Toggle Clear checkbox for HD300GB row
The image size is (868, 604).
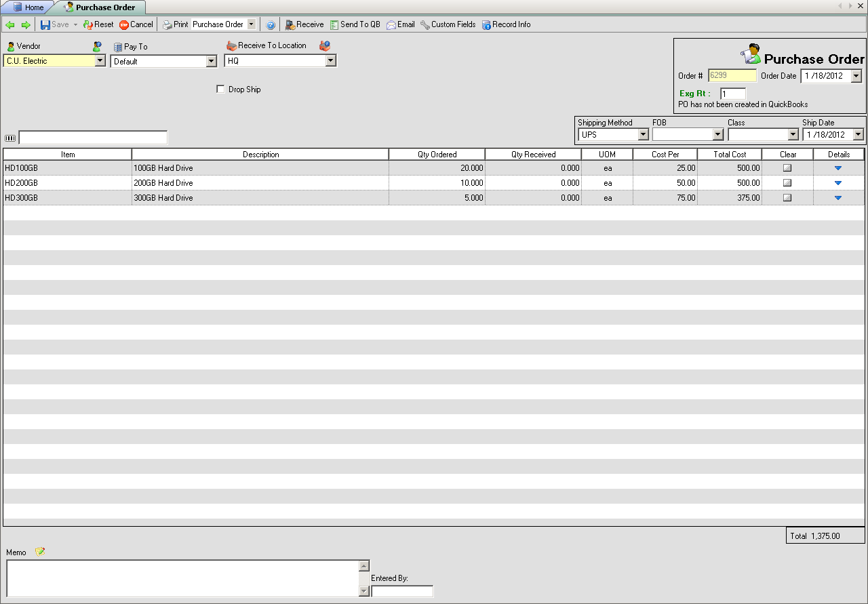coord(787,198)
